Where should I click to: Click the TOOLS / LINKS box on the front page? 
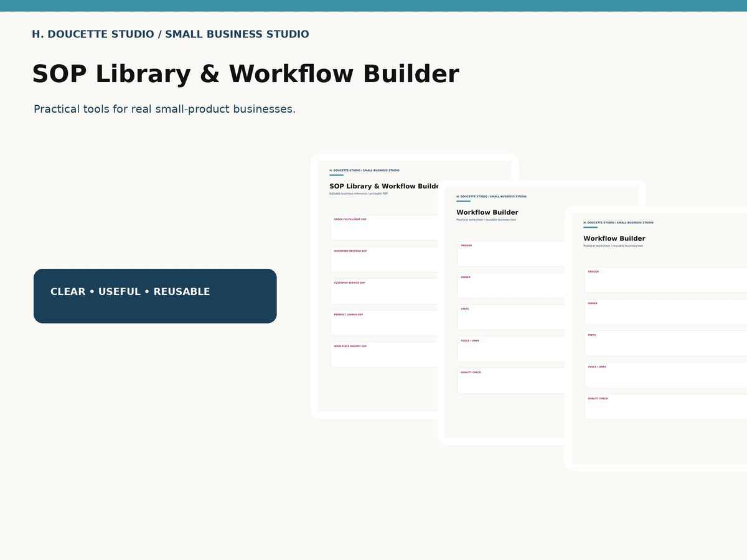coord(666,375)
